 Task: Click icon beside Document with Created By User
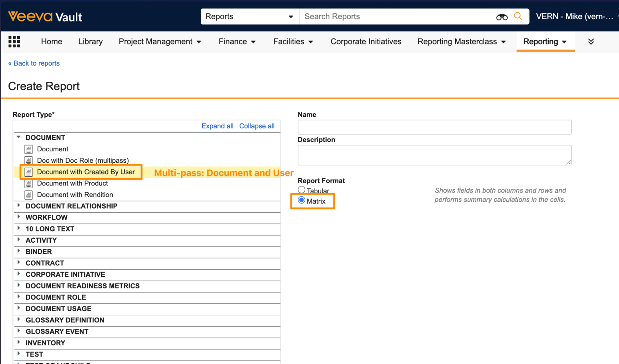tap(28, 172)
